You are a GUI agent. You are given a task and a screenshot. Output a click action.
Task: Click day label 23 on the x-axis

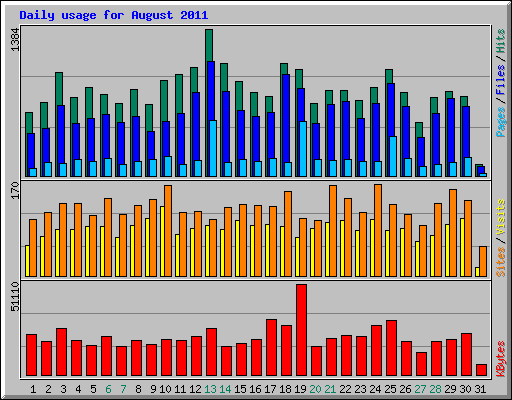[x=360, y=389]
